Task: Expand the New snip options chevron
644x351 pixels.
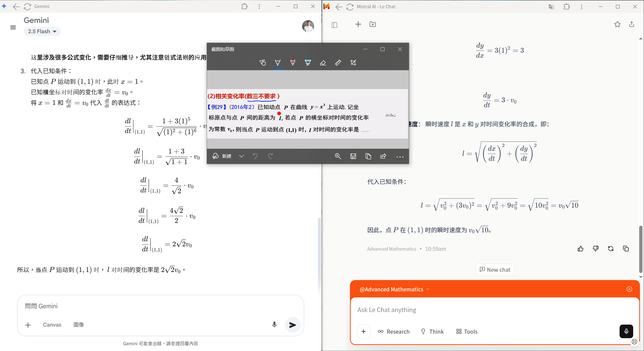Action: point(241,156)
